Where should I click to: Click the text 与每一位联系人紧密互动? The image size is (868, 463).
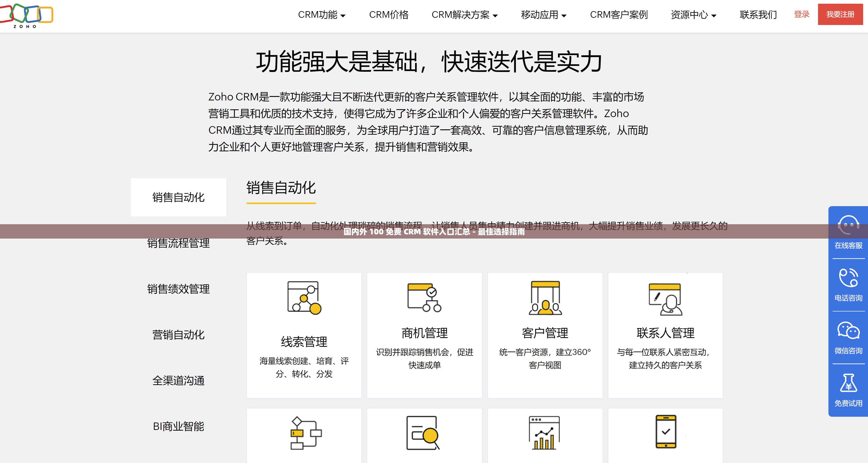pos(663,352)
